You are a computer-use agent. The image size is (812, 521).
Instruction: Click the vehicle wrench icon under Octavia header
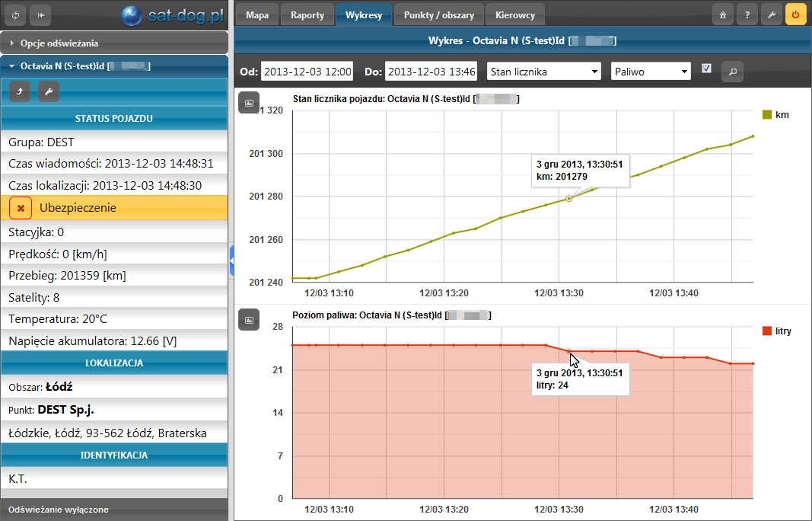click(48, 92)
